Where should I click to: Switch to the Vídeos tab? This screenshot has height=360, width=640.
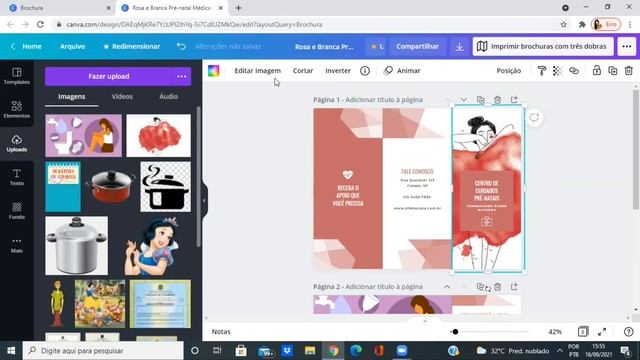point(122,97)
